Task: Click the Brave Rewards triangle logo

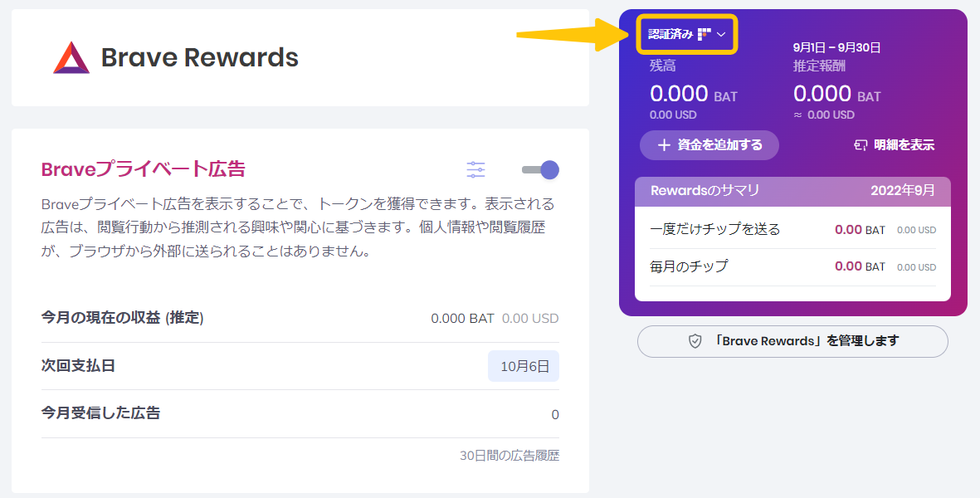Action: point(71,57)
